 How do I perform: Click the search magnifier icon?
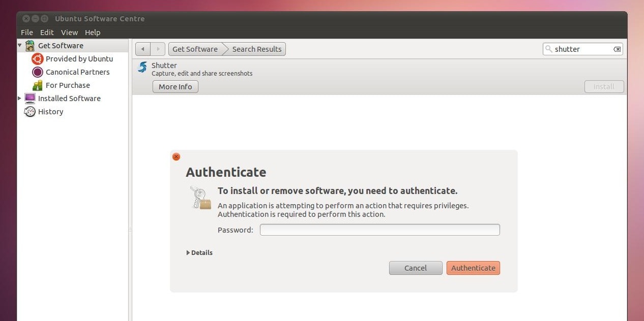point(549,49)
